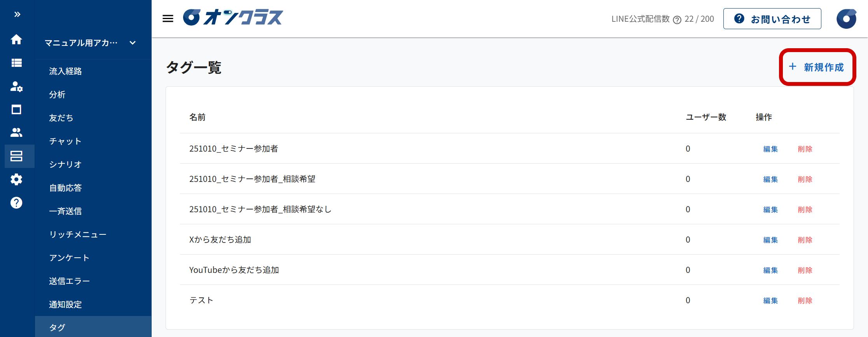This screenshot has width=868, height=337.
Task: Delete the テスト tag
Action: pyautogui.click(x=805, y=300)
